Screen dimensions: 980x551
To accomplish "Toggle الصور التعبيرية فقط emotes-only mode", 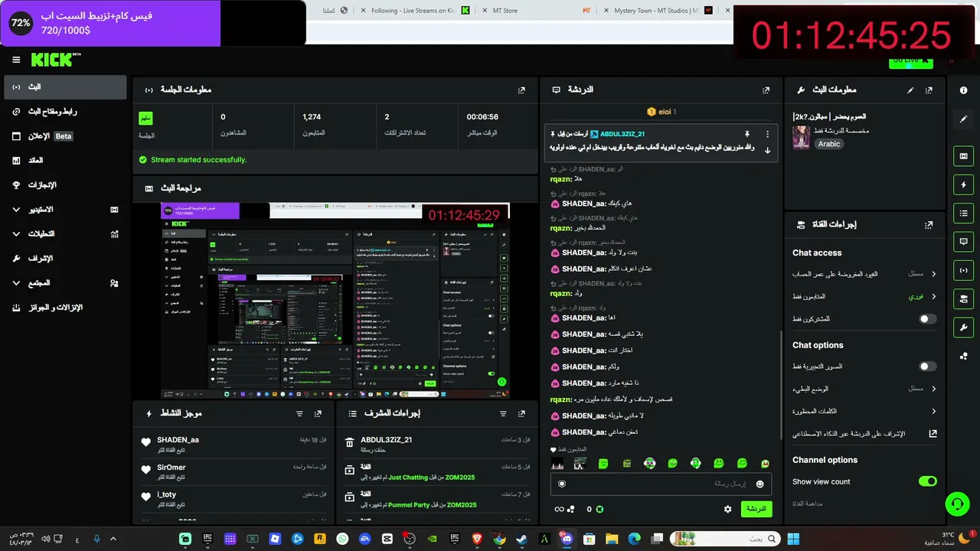I will 927,367.
